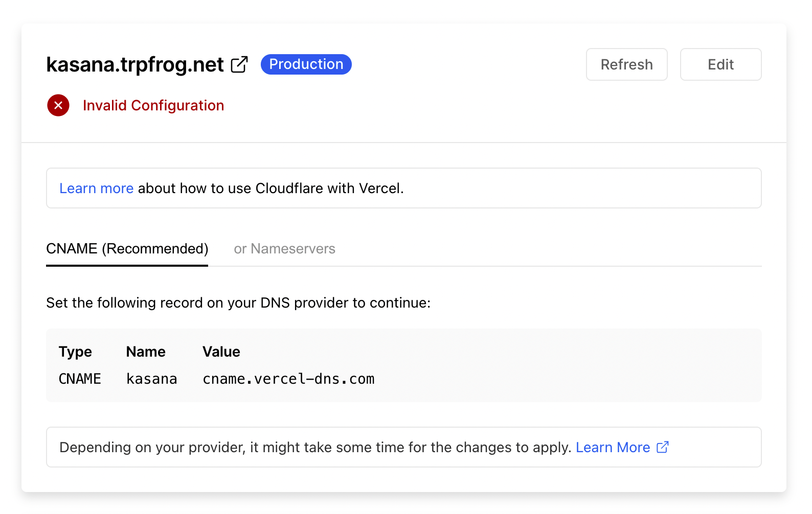Click the kasana record name
Viewport: 812px width, 514px height.
[x=151, y=379]
